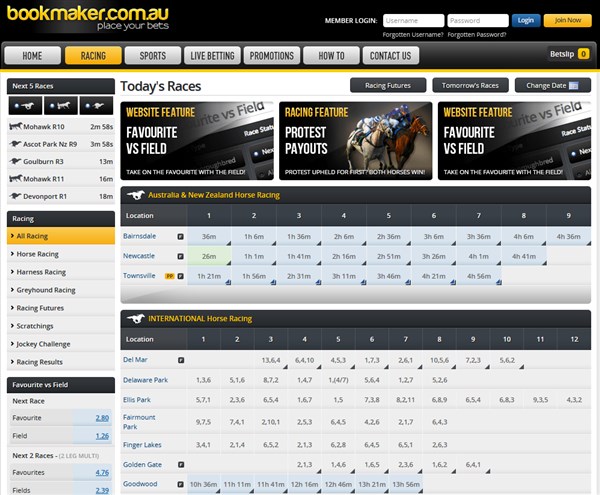This screenshot has width=600, height=495.
Task: Expand Greyhound Racing in the sidebar
Action: 61,290
